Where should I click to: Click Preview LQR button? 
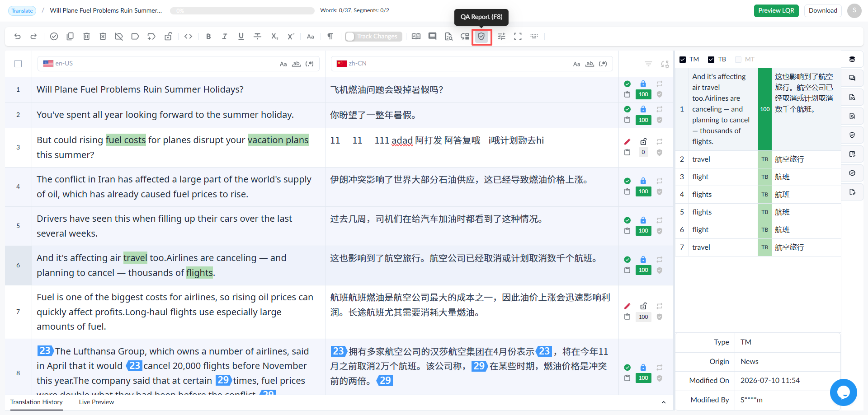click(x=776, y=11)
